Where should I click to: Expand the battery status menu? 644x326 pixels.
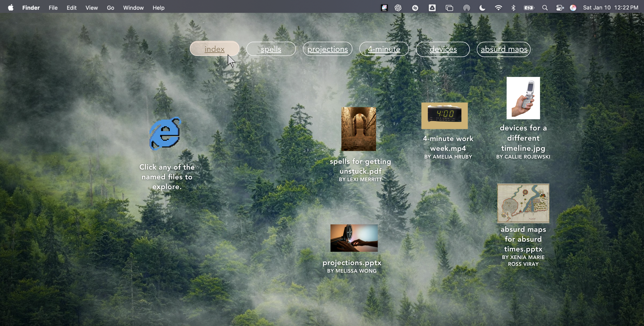[529, 8]
